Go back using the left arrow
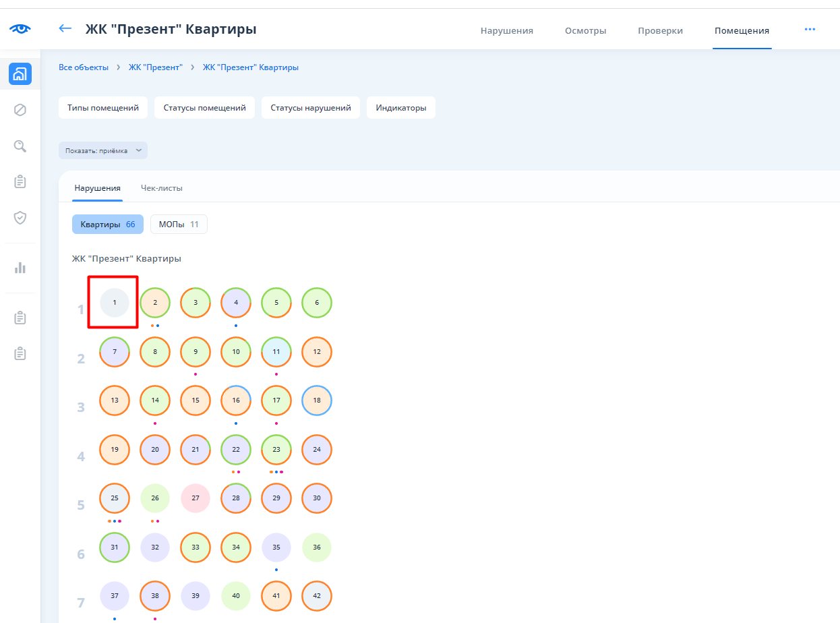Image resolution: width=840 pixels, height=623 pixels. tap(65, 28)
